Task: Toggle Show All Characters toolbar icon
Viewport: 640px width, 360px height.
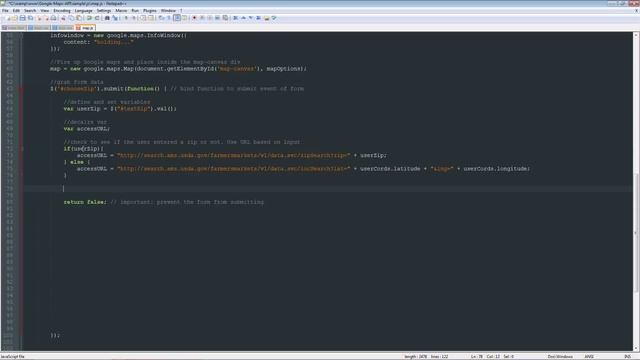Action: (x=169, y=18)
